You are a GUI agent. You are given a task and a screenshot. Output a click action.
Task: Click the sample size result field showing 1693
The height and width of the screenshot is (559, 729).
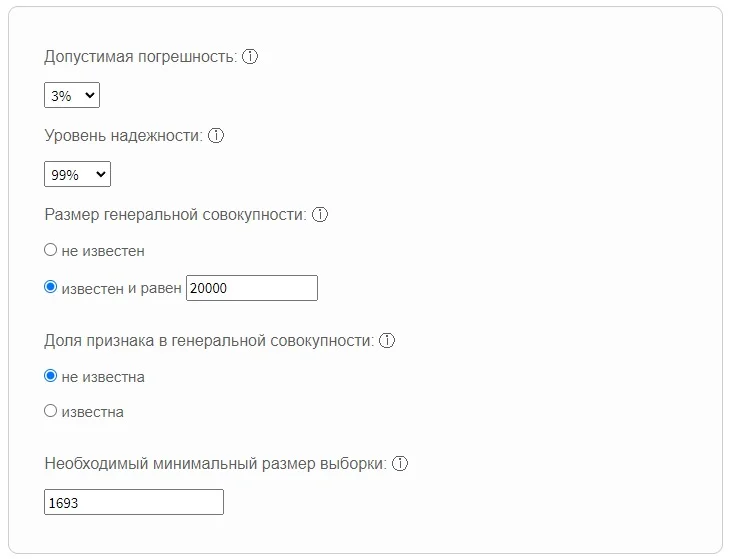[x=134, y=502]
